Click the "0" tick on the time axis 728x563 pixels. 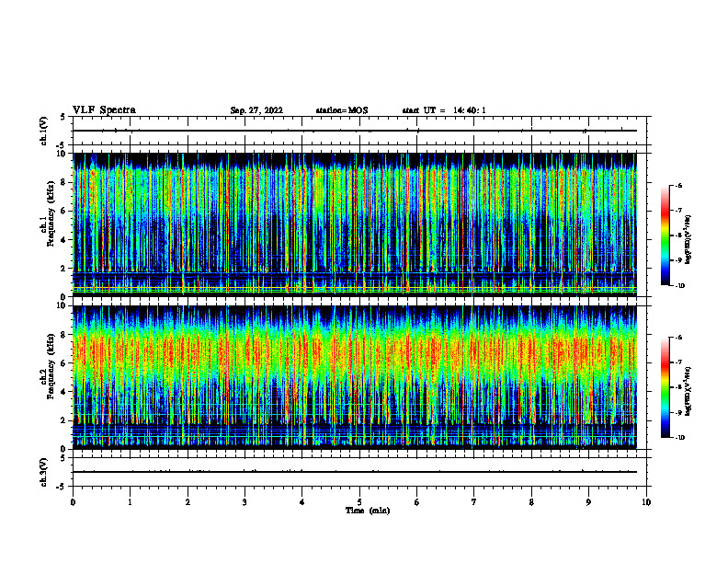(x=73, y=502)
